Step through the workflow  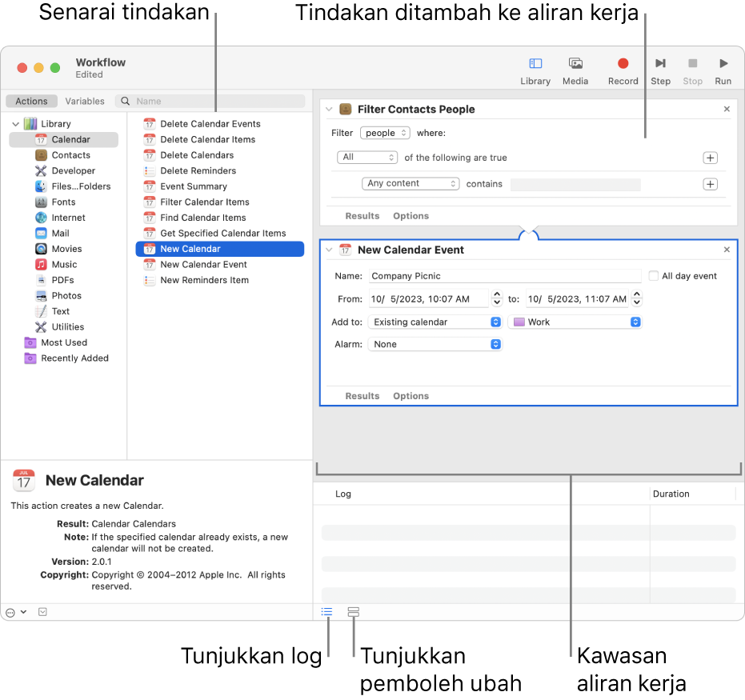[660, 70]
